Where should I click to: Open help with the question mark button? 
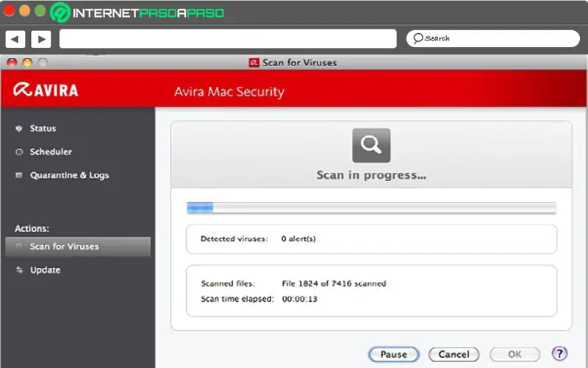coord(559,354)
